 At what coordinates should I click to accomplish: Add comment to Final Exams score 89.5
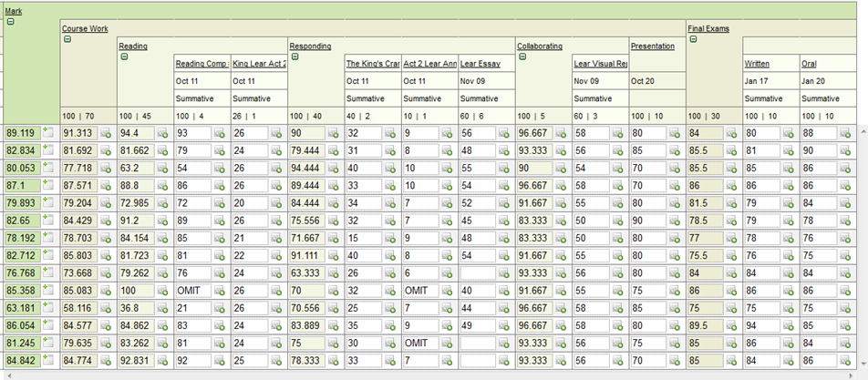tap(730, 326)
